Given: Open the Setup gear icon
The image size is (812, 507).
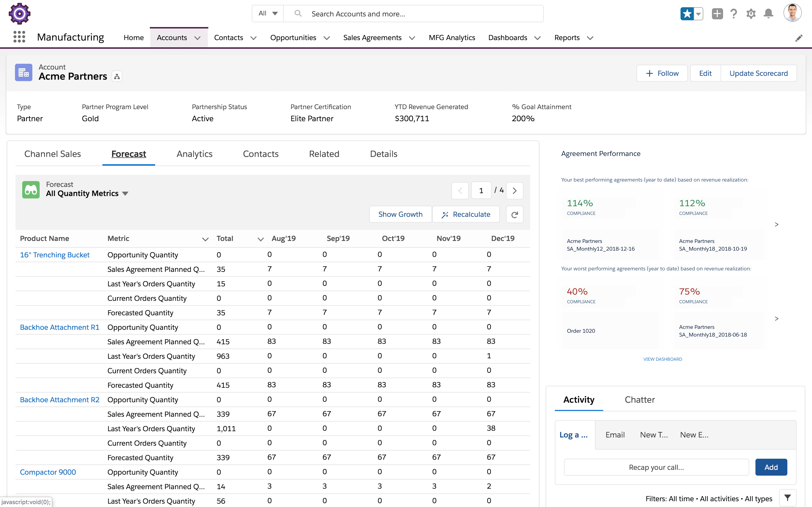Looking at the screenshot, I should [x=751, y=14].
